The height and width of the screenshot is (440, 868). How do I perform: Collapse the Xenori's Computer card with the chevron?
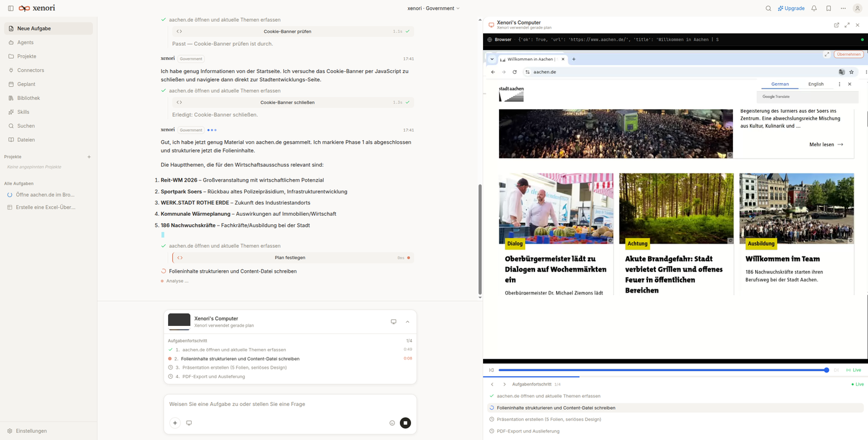(x=407, y=322)
